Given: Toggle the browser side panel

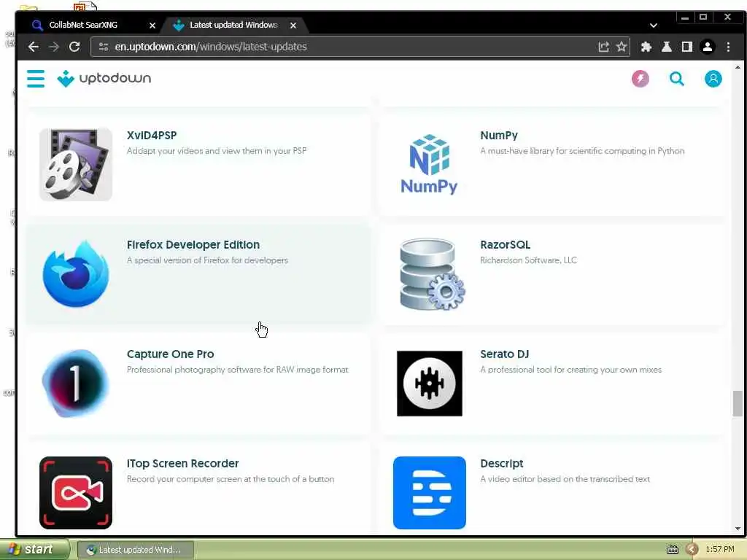Looking at the screenshot, I should (x=687, y=47).
